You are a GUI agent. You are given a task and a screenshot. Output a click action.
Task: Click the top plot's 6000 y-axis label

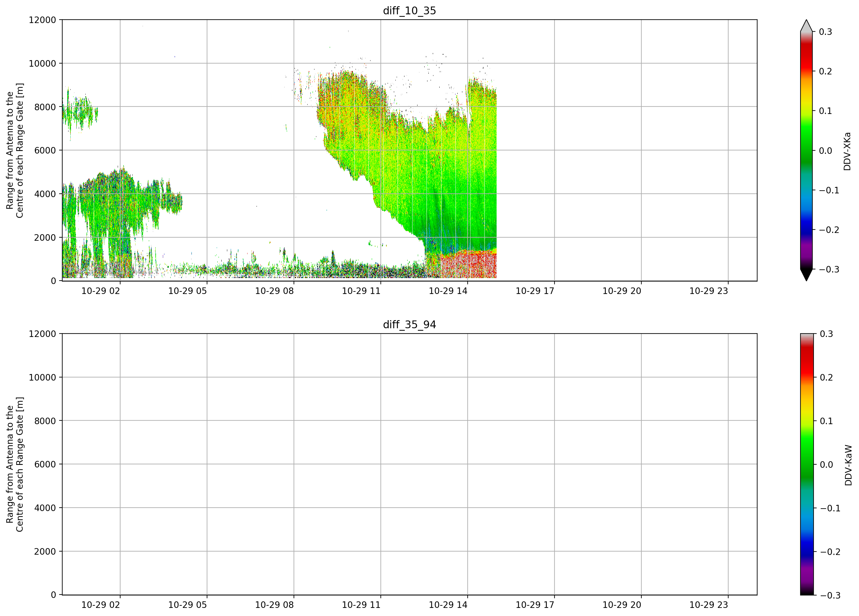[45, 150]
